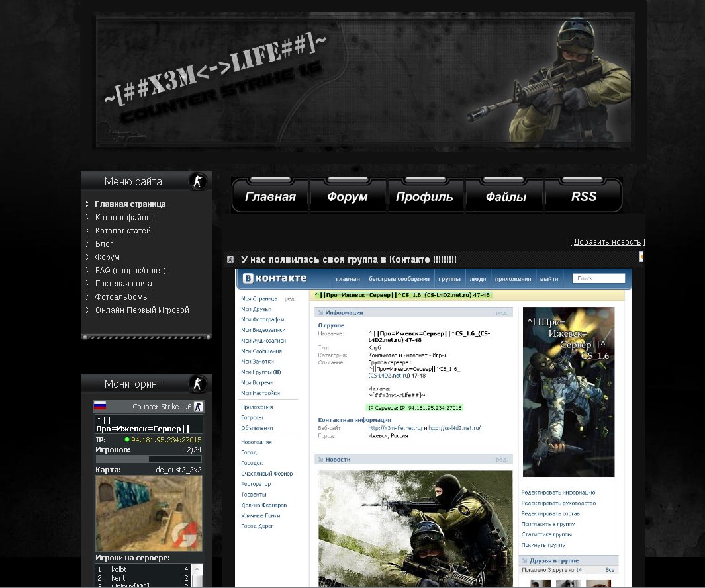Viewport: 705px width, 588px height.
Task: Click the cs-l4d2.net.ru website link
Action: click(x=455, y=428)
